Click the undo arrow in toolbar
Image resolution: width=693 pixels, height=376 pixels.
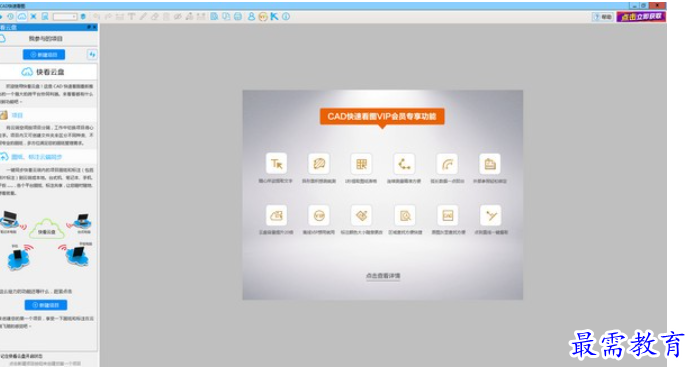tap(96, 17)
